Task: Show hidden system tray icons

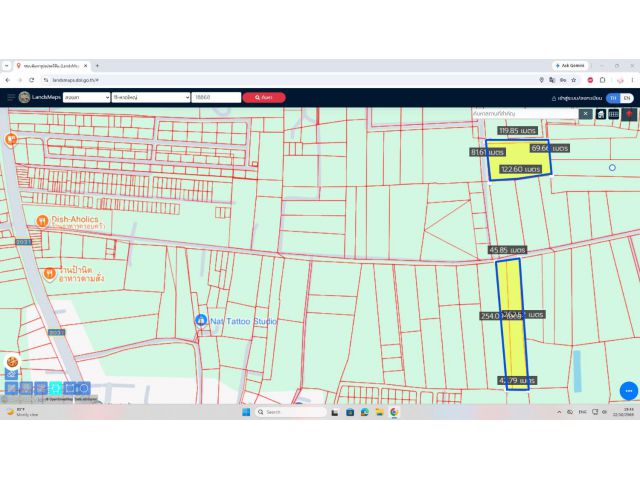Action: [x=559, y=412]
